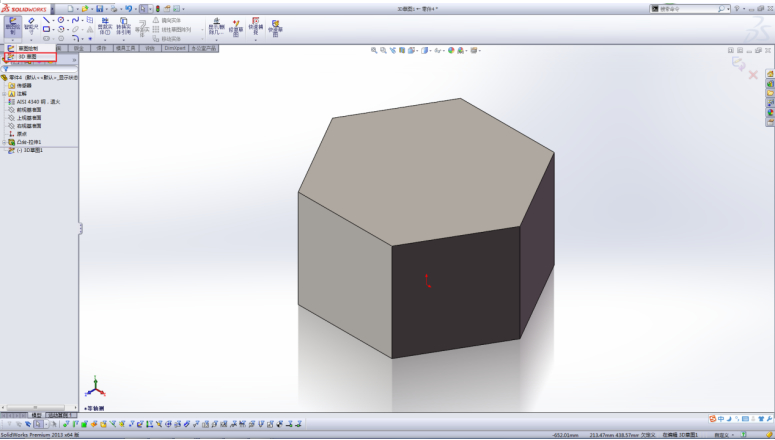The image size is (775, 440).
Task: Click Zoom to Area icon
Action: pos(384,50)
